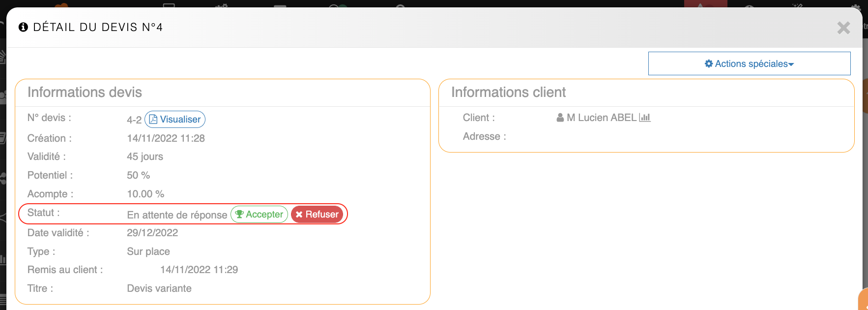Close the Détail du devis dialog
Image resolution: width=868 pixels, height=310 pixels.
[x=843, y=28]
